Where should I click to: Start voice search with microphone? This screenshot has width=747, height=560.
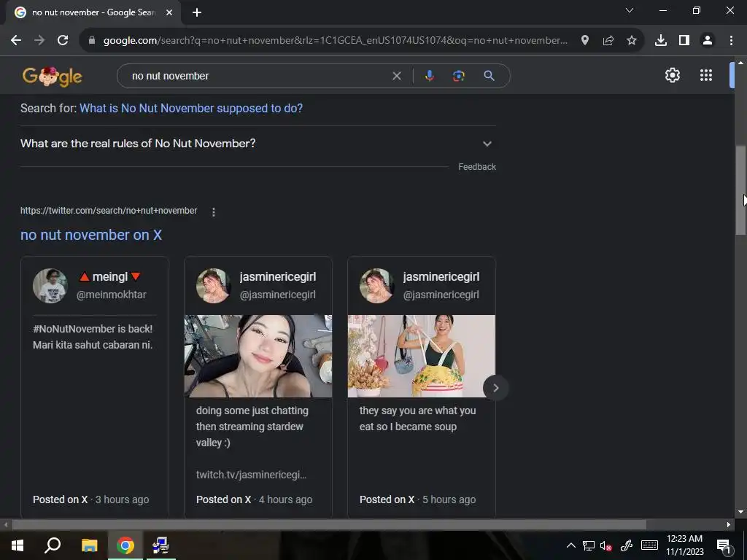tap(429, 76)
